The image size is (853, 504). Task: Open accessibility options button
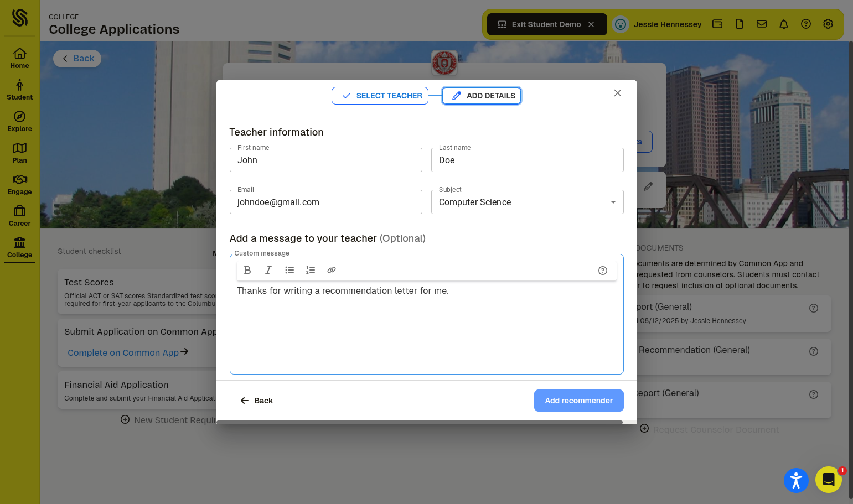796,480
